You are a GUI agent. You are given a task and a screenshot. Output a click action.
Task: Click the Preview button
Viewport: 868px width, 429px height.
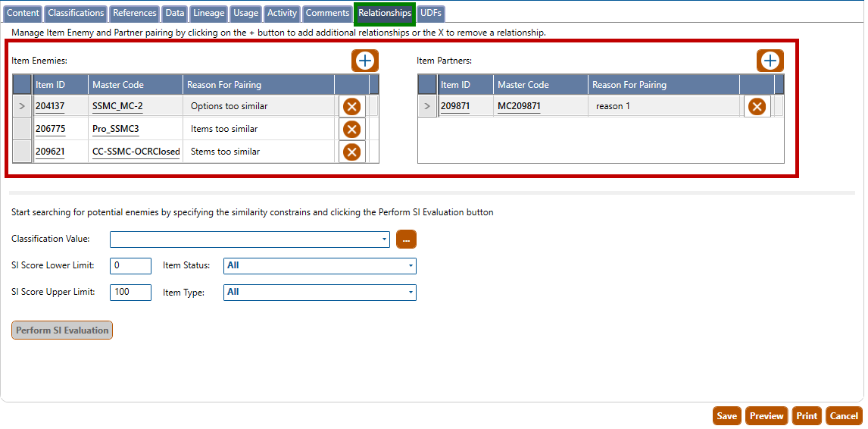point(767,416)
